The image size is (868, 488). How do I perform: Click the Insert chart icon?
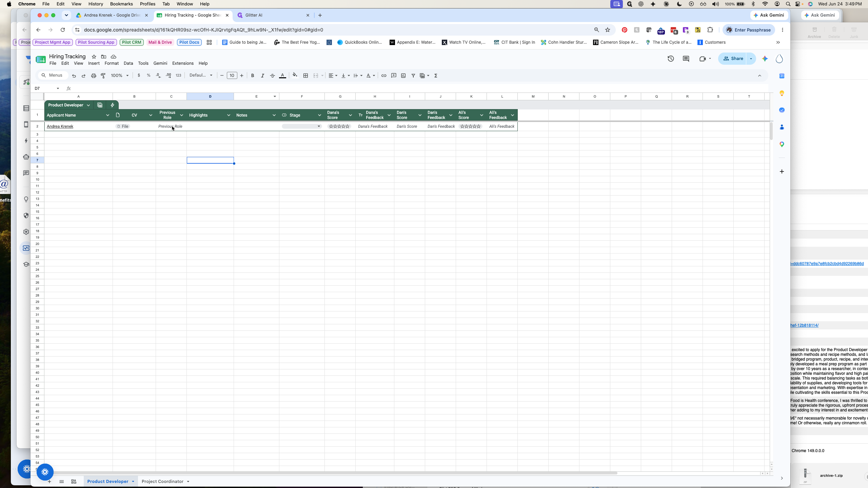(403, 76)
